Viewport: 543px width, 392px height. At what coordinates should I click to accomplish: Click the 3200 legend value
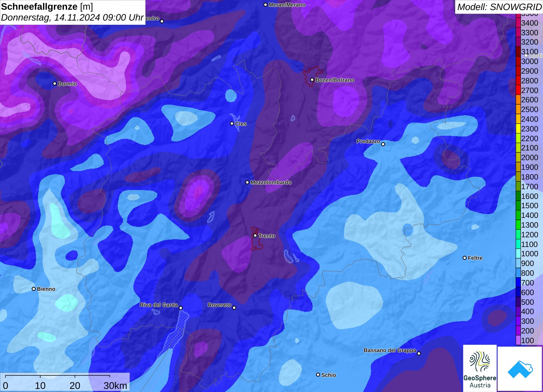529,42
